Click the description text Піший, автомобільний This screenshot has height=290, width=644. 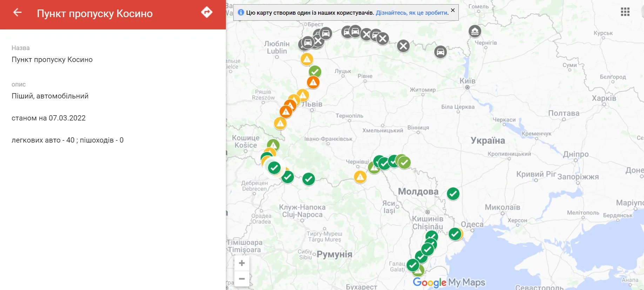(50, 96)
